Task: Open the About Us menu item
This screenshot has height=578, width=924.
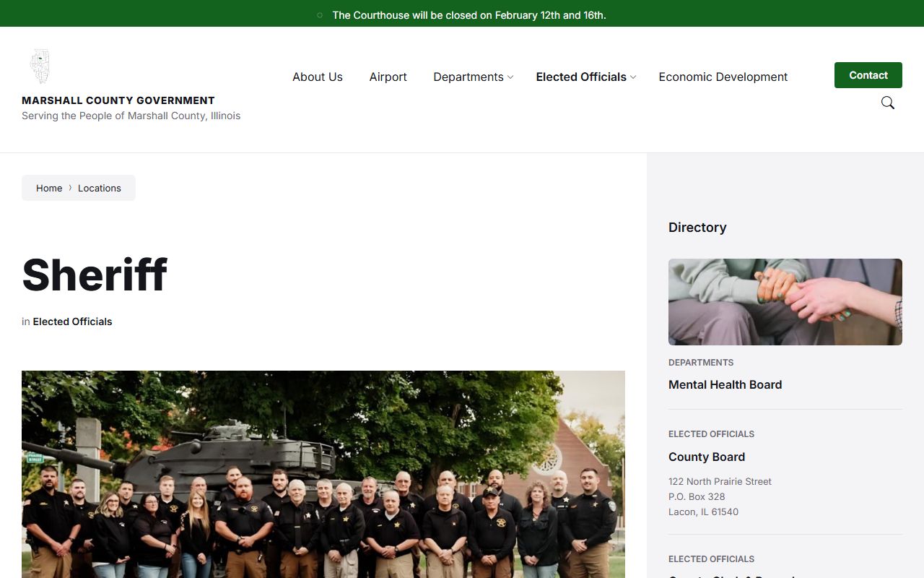Action: 318,77
